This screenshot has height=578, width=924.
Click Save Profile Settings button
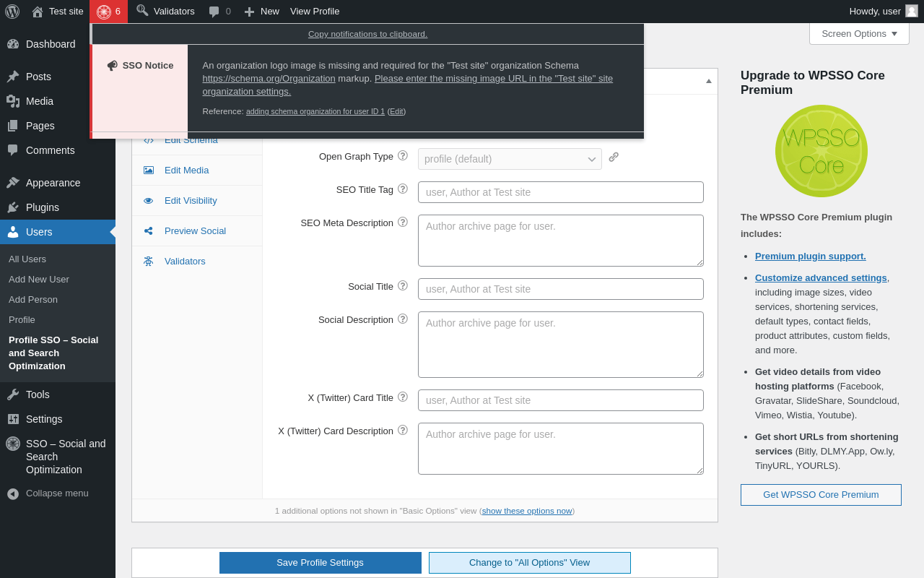point(320,563)
